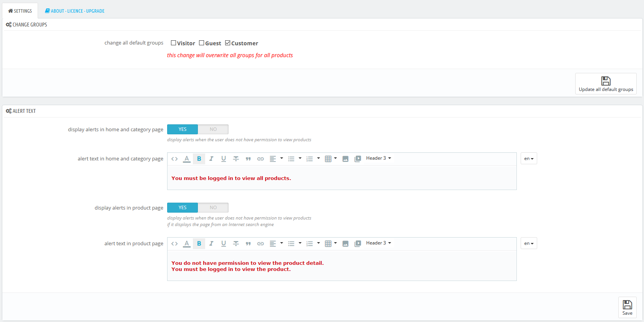Click into the home and category alert text area
Screen dimensions: 644x322
click(x=342, y=178)
